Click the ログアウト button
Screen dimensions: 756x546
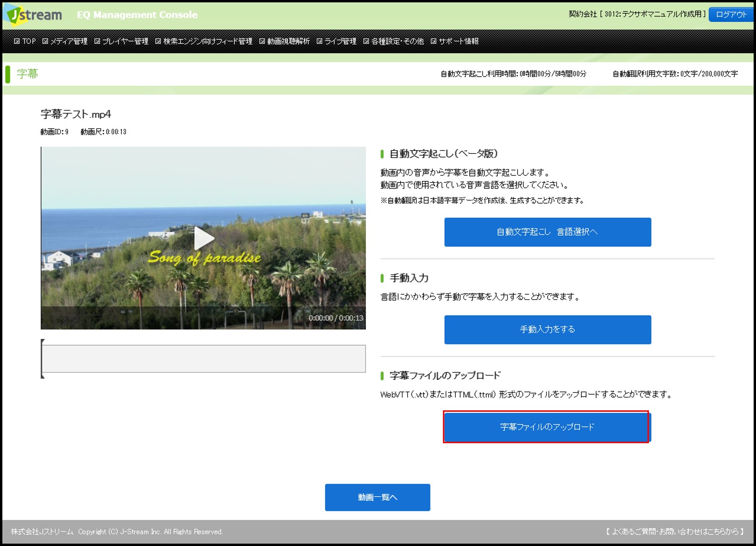tap(731, 14)
